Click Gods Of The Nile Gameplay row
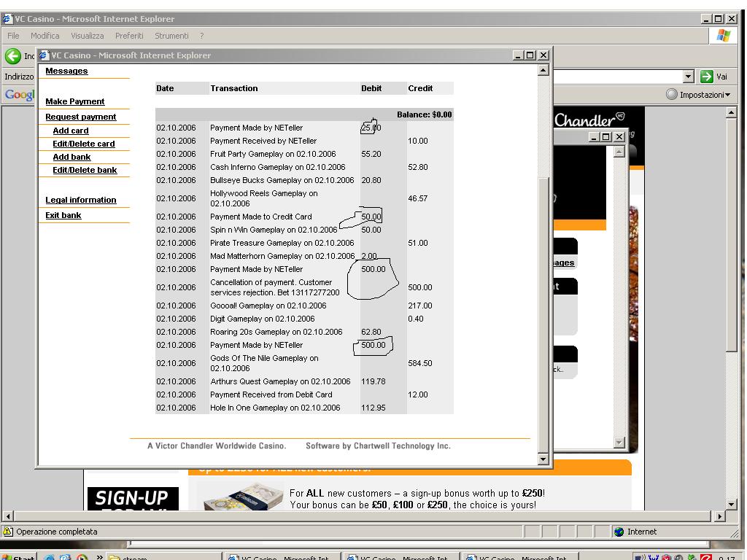Image resolution: width=747 pixels, height=560 pixels. pyautogui.click(x=304, y=363)
